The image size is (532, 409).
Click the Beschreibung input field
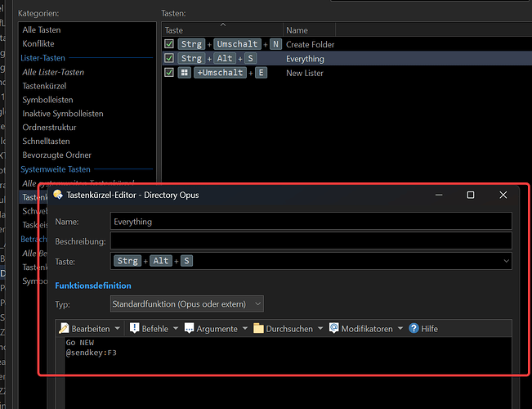click(311, 241)
